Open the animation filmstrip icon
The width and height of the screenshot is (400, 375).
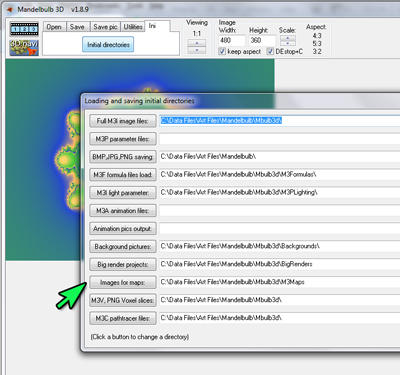24,29
